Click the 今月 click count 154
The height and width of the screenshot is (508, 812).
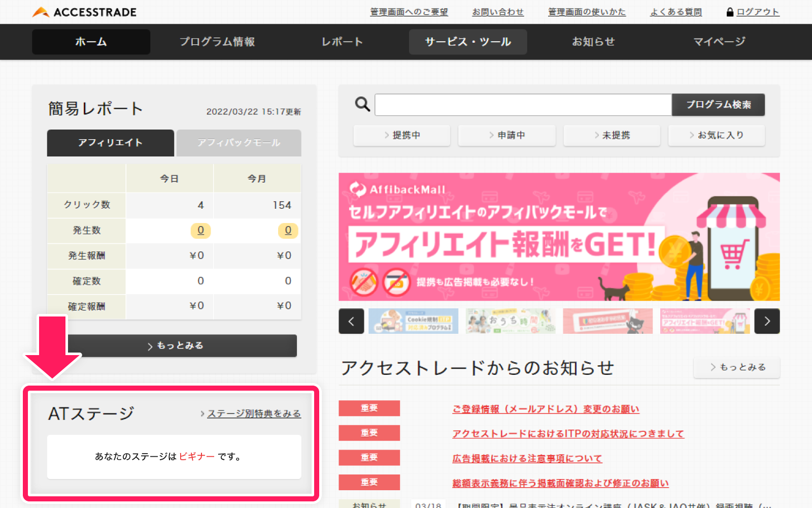coord(282,205)
